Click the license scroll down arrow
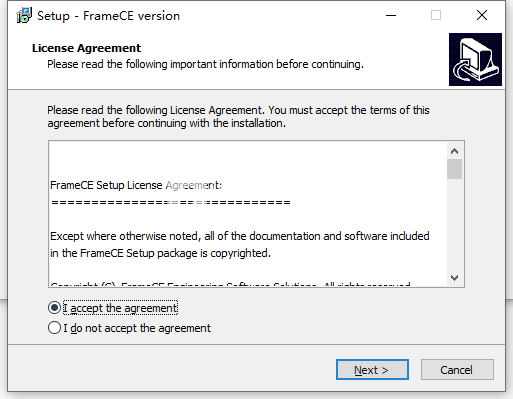The image size is (513, 399). click(454, 278)
